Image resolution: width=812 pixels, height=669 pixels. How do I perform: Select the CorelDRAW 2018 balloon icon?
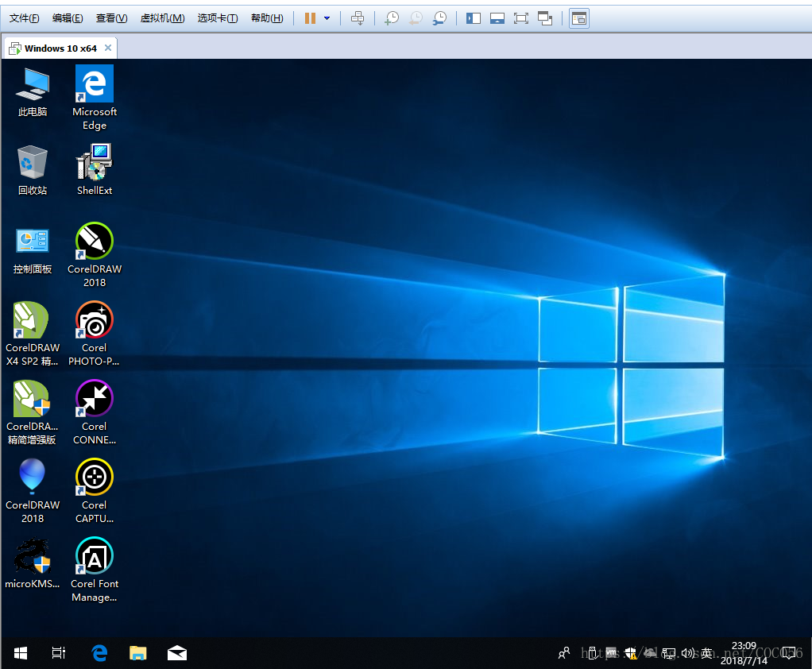coord(33,491)
